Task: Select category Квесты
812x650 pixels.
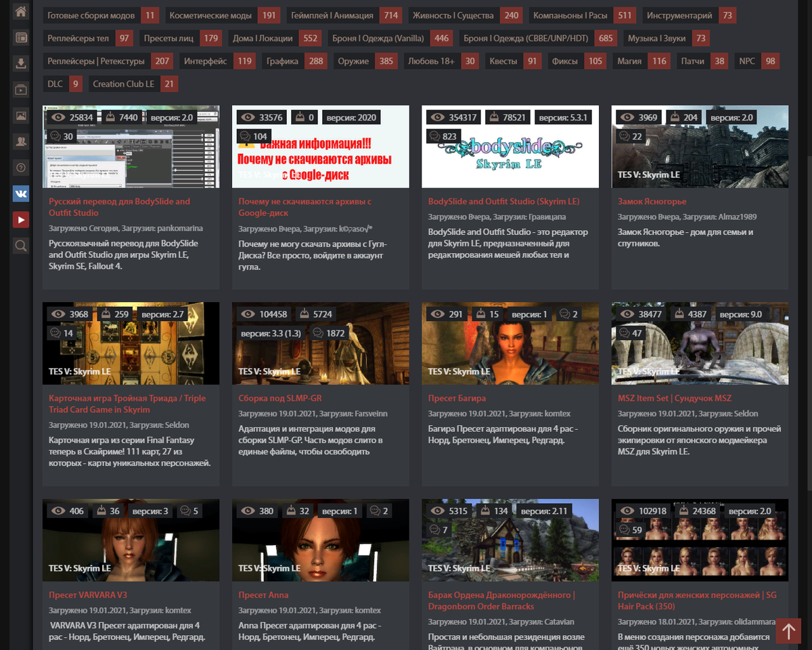Action: [513, 62]
